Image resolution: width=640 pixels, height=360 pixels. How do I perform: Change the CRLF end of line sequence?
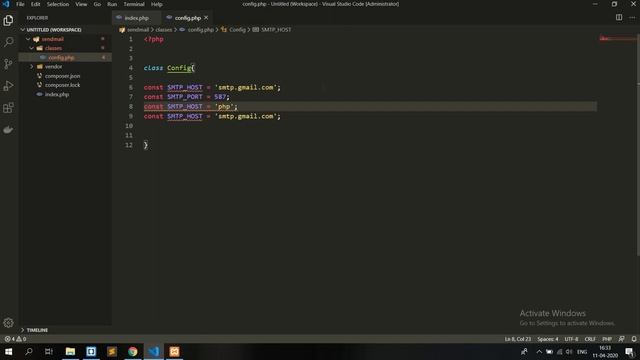point(590,339)
